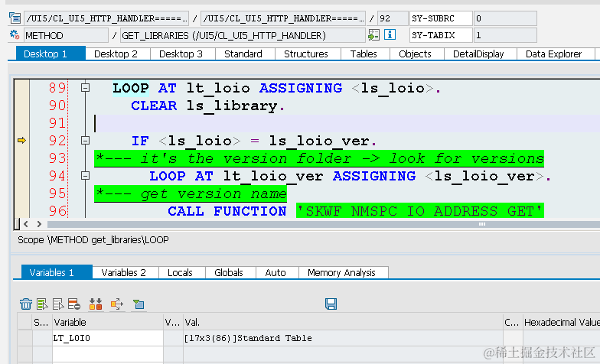Click the green list-with-arrow variables icon
Viewport: 600px width, 364px height.
(x=42, y=304)
